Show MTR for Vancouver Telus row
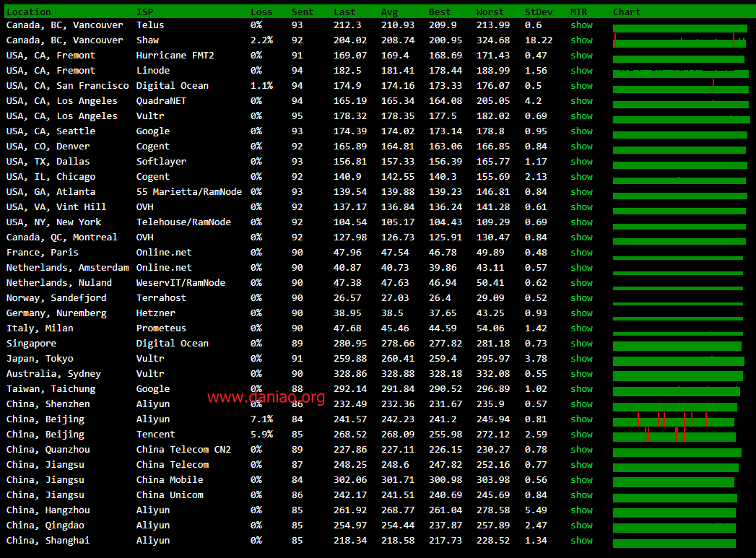 (x=581, y=25)
